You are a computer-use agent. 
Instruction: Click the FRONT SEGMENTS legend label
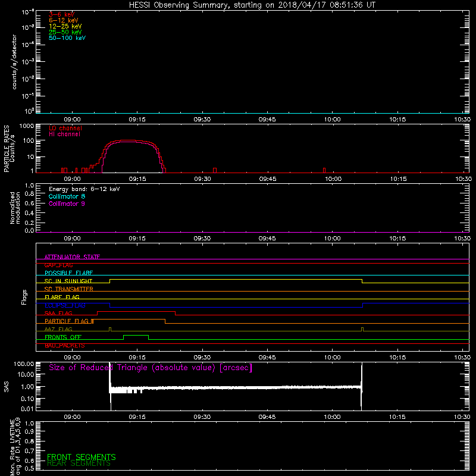(82, 457)
